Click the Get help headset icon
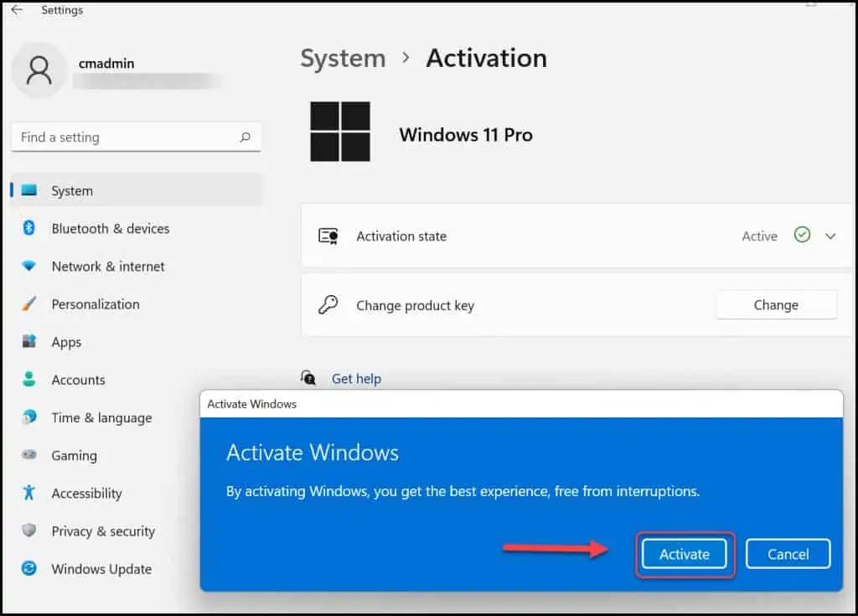 [x=308, y=377]
